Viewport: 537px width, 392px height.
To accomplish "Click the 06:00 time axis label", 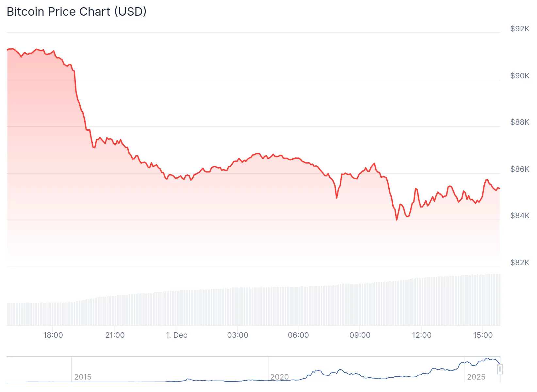I will [298, 335].
